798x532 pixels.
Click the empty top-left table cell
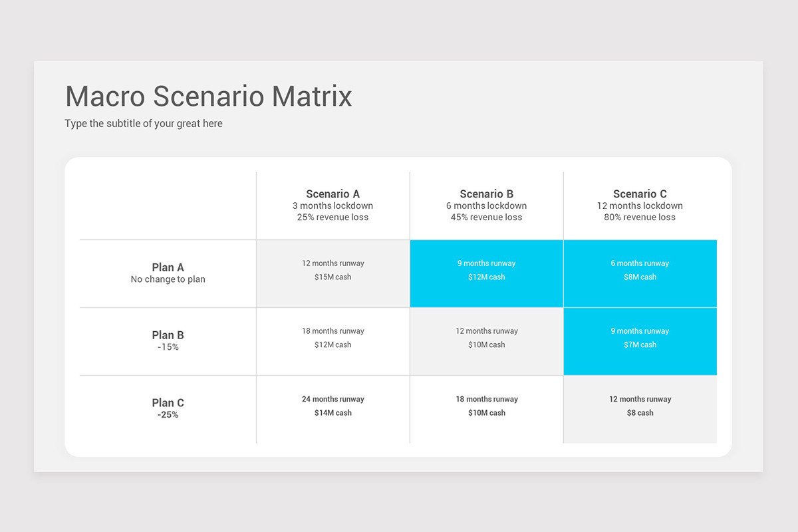tap(168, 205)
